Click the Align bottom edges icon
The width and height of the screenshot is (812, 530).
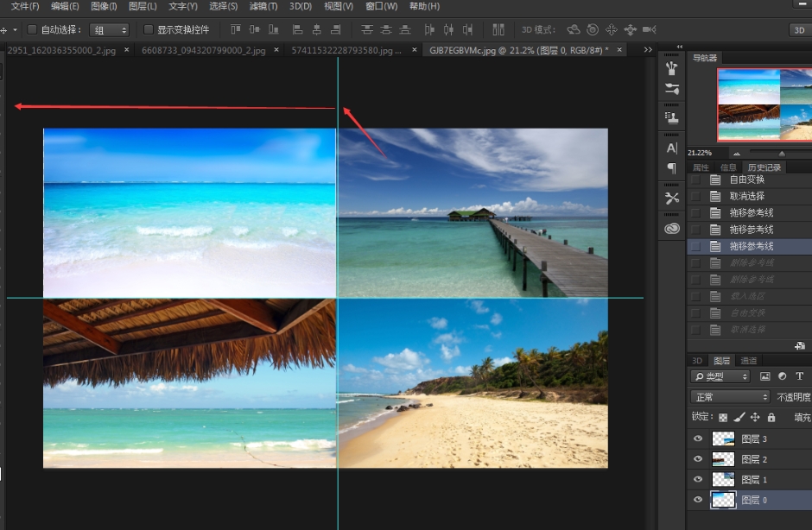tap(274, 29)
